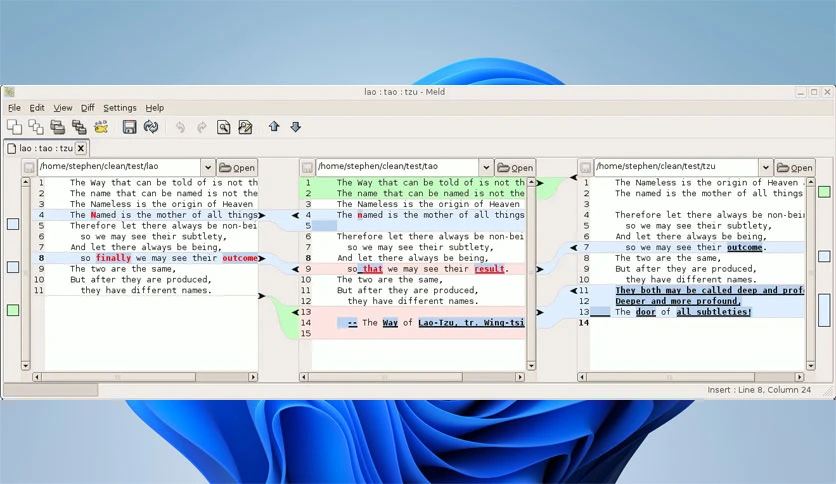The image size is (836, 484).
Task: Start a new three-file comparison from toolbar
Action: pyautogui.click(x=36, y=127)
